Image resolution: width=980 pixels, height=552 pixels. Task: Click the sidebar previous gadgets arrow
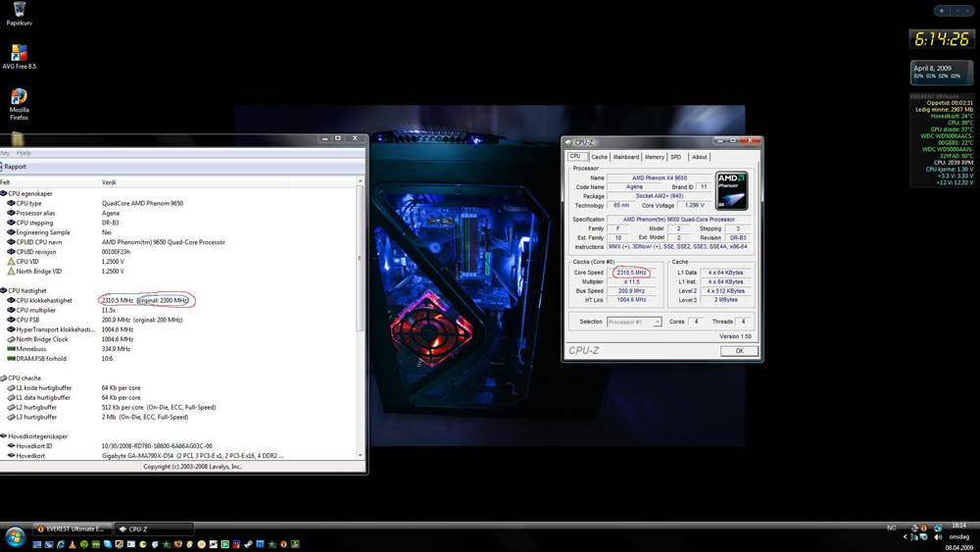click(x=956, y=10)
